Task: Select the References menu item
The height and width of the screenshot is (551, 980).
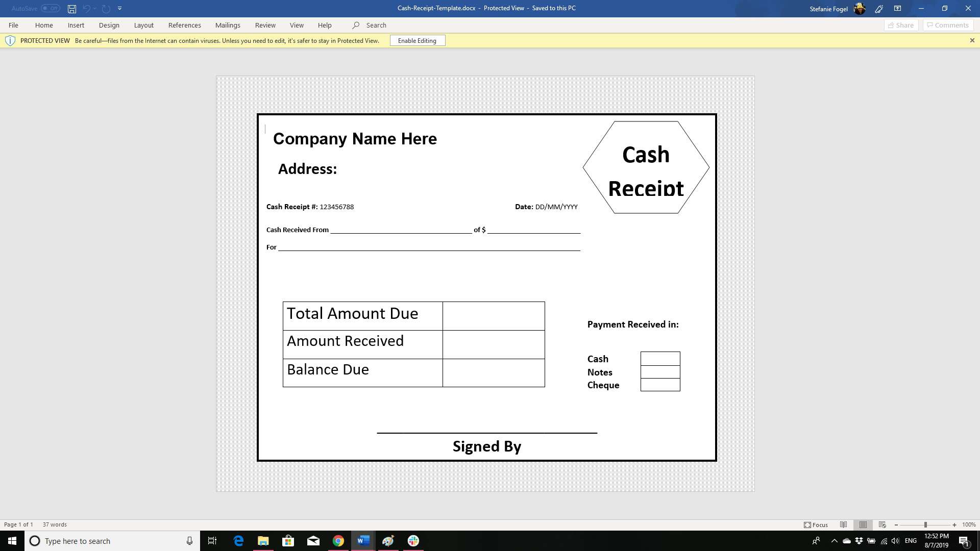Action: click(x=184, y=25)
